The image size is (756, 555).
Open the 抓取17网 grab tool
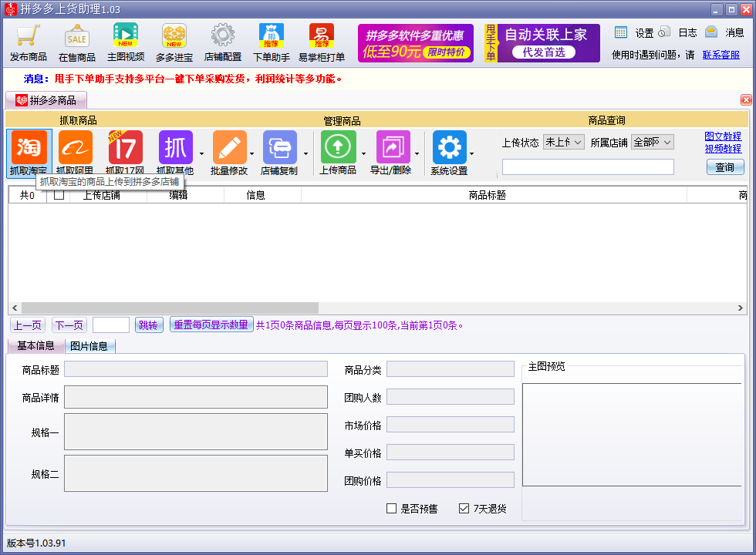click(x=125, y=148)
